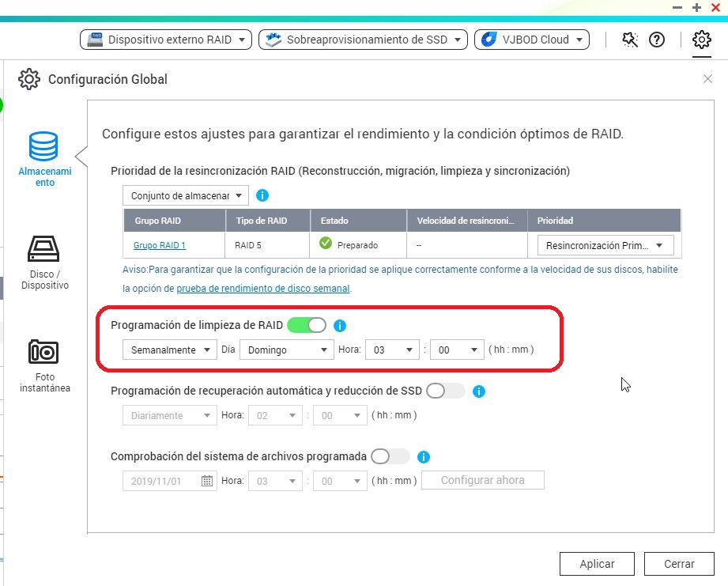728x586 pixels.
Task: Open Dispositivo externo RAID menu
Action: [x=166, y=40]
